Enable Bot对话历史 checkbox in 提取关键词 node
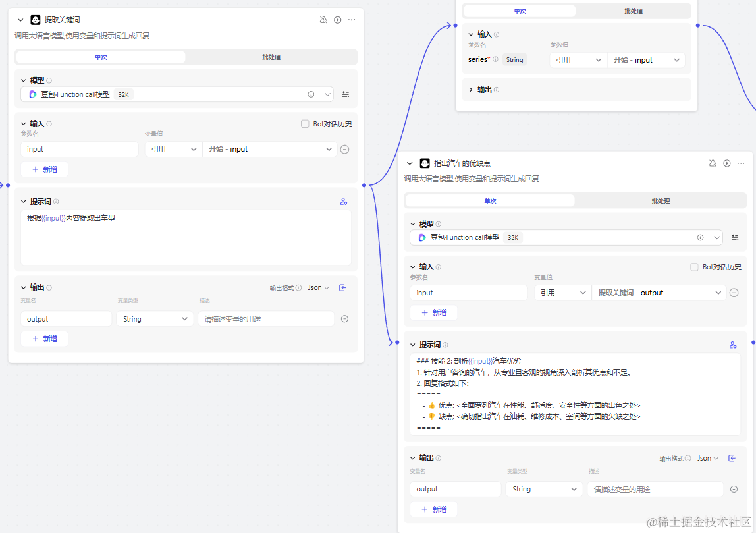 (305, 124)
